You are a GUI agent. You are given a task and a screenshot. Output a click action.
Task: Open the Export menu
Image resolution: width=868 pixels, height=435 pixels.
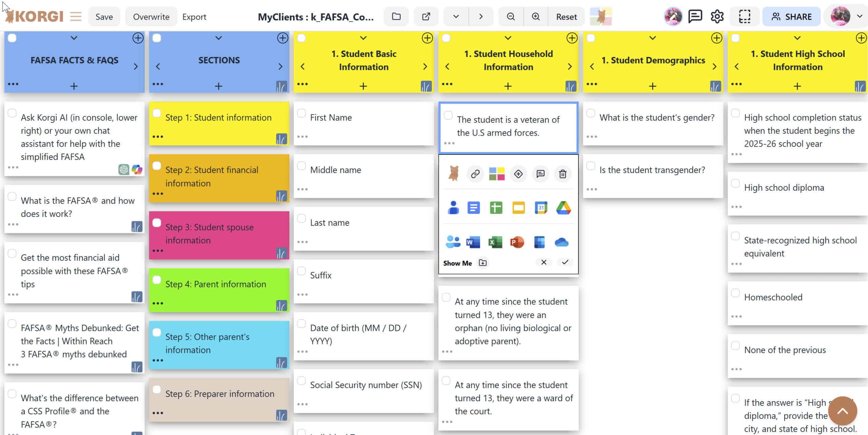[194, 17]
